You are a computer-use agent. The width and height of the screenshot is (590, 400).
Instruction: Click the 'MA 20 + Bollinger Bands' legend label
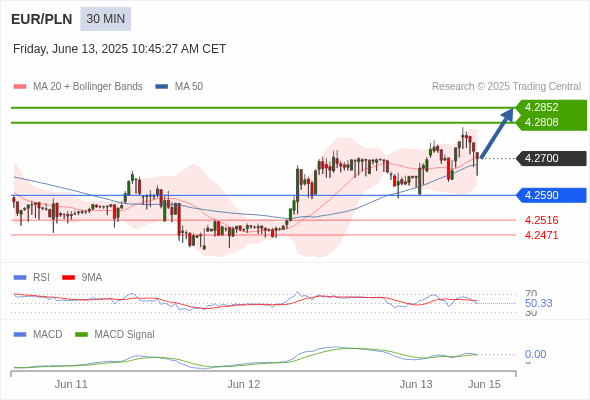tap(88, 87)
